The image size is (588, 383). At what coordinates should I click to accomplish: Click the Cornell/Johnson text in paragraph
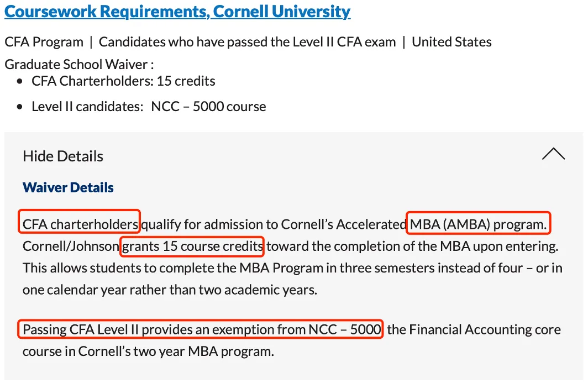[x=70, y=246]
